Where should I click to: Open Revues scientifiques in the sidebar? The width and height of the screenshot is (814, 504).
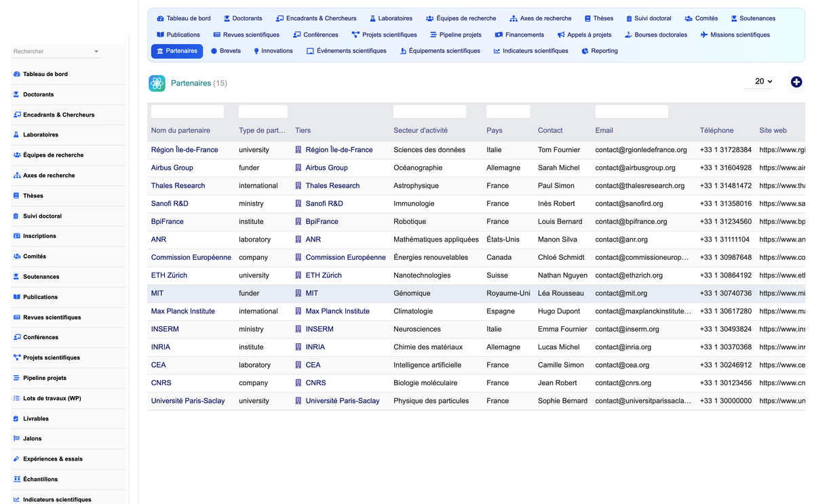pyautogui.click(x=52, y=317)
